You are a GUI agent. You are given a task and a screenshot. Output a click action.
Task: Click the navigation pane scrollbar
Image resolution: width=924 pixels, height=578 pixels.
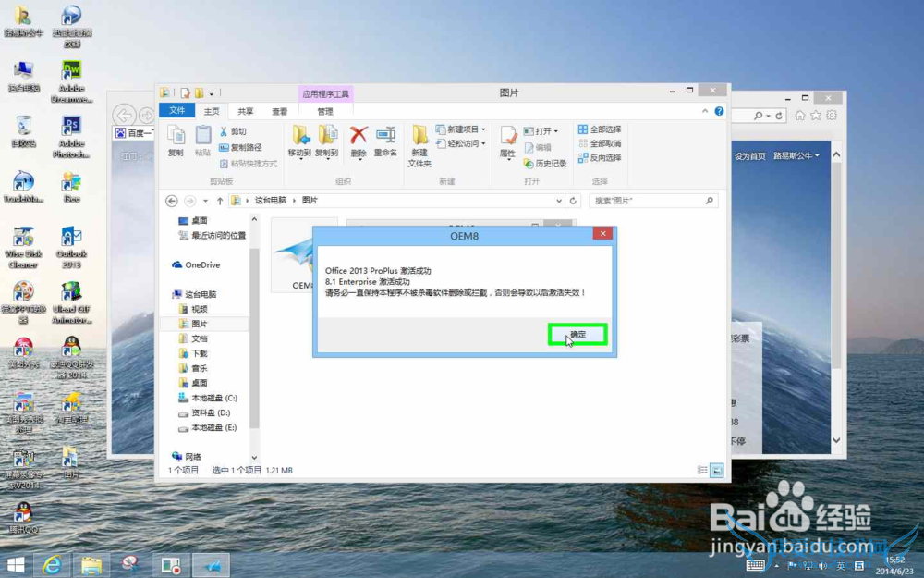click(255, 338)
